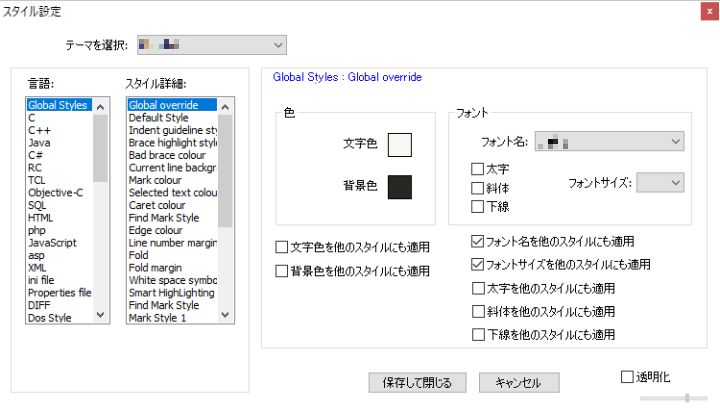Adjust the transparency slider

686,398
